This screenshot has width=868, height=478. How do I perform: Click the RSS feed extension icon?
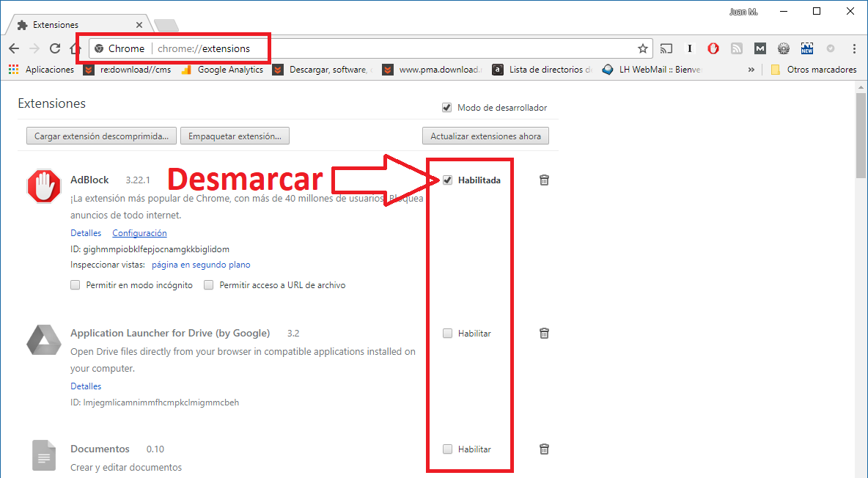tap(736, 48)
